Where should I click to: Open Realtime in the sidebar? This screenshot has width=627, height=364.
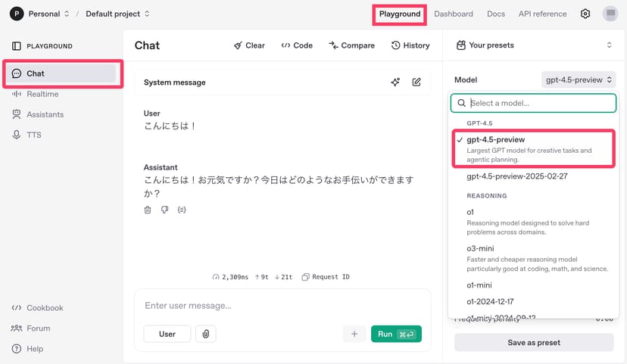point(42,94)
